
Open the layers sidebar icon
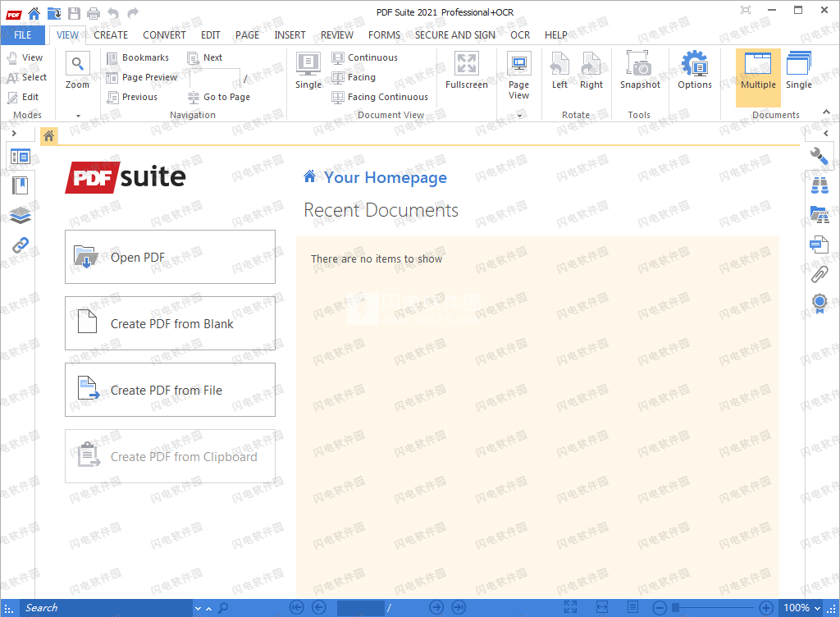point(21,215)
